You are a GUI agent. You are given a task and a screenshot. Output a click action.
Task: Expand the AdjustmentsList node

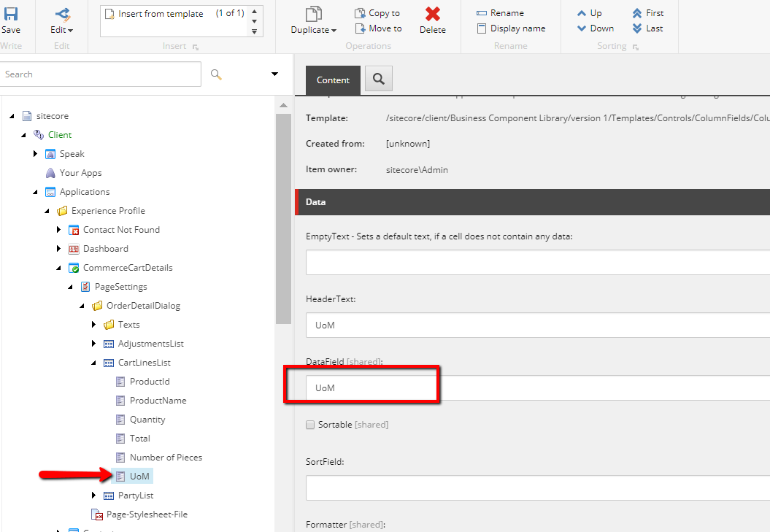coord(93,344)
